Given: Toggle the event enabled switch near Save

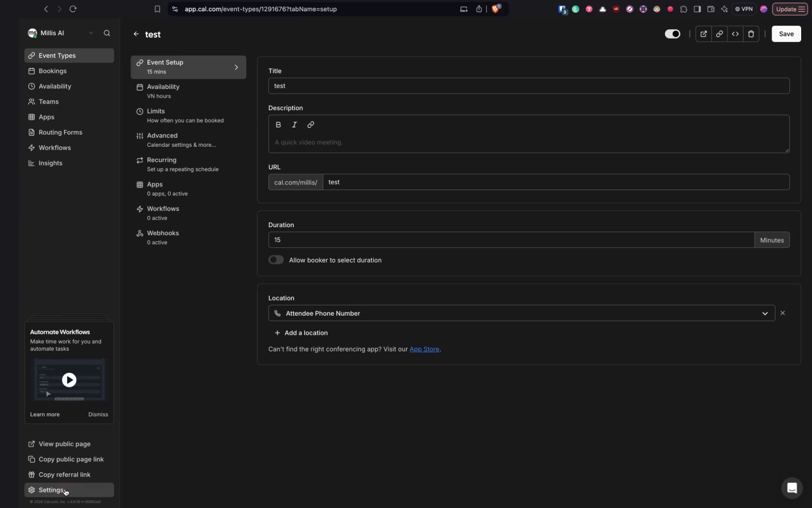Looking at the screenshot, I should tap(672, 33).
